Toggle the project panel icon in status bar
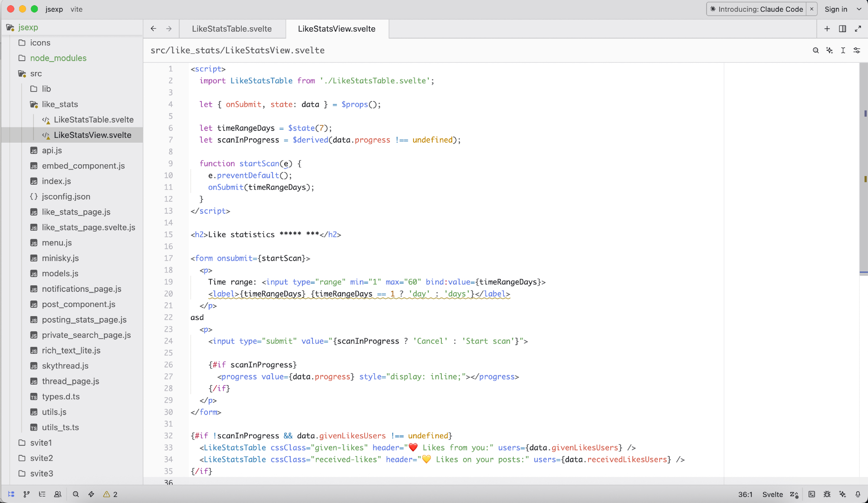868x503 pixels. 11,494
